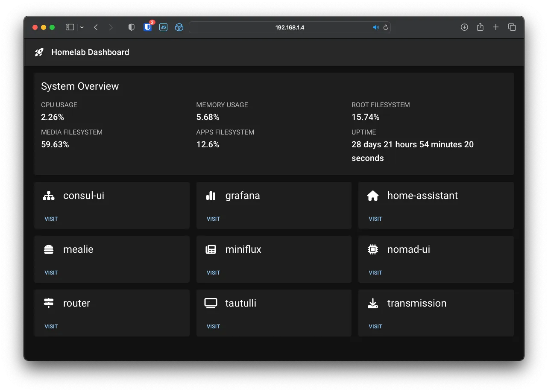Click the router signpost icon
548x392 pixels.
coord(49,304)
